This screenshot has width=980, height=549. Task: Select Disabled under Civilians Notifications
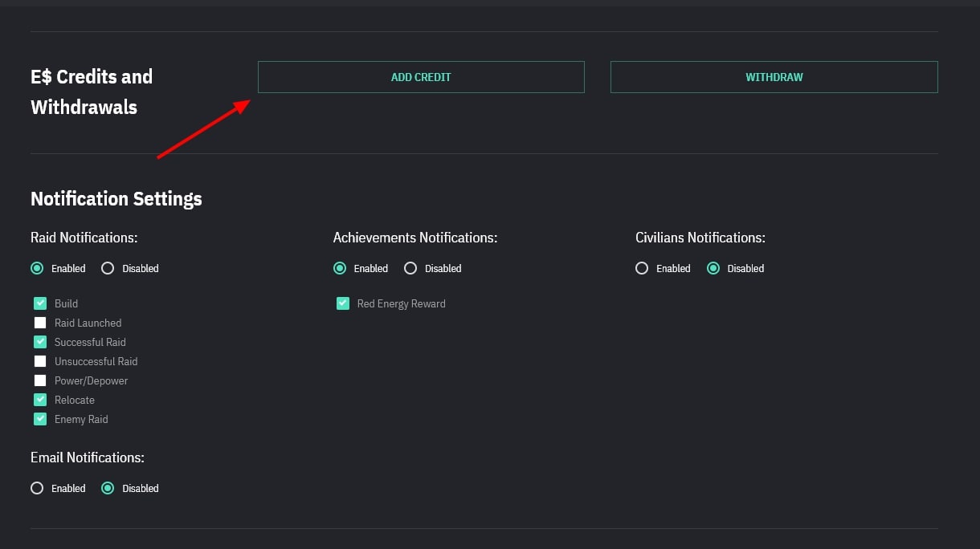pos(713,268)
